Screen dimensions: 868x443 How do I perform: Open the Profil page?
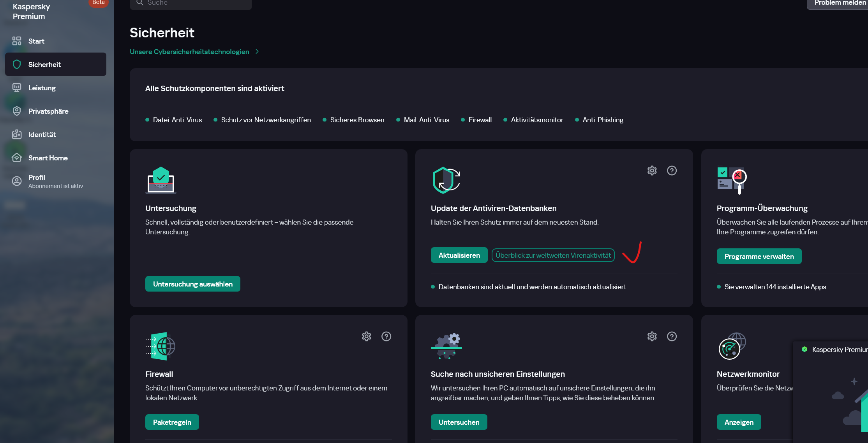[56, 181]
